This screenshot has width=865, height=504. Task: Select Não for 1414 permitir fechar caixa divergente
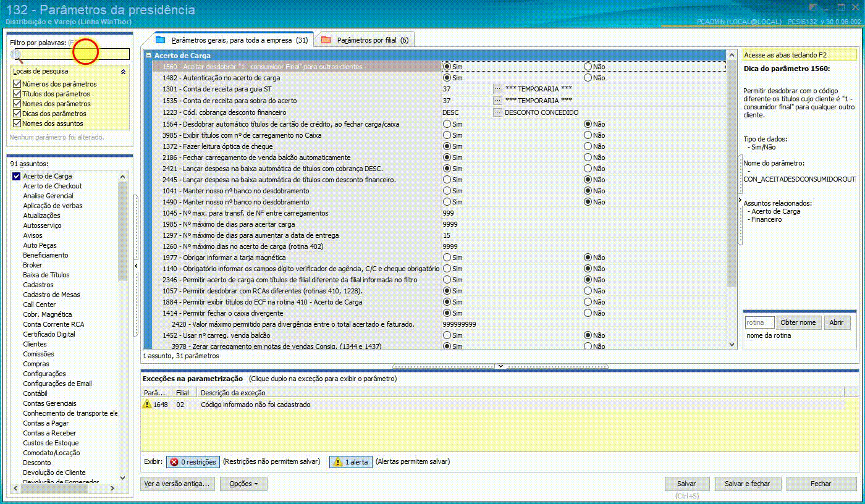(588, 313)
